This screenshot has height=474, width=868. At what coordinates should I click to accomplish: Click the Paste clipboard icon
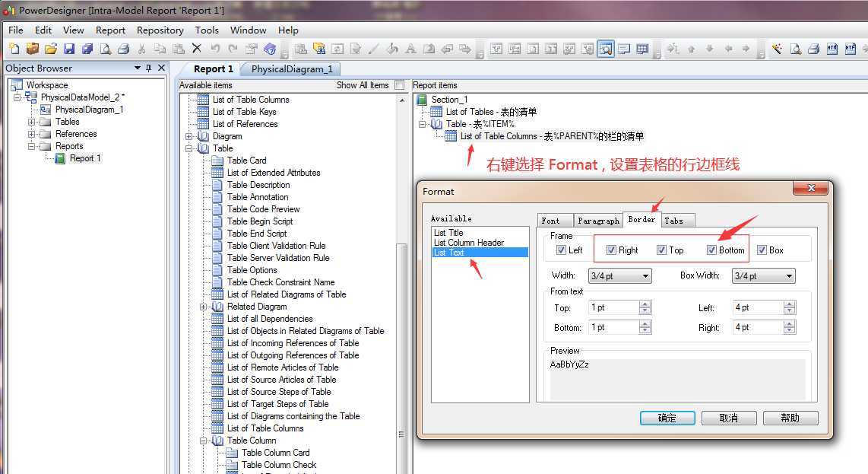click(x=179, y=49)
